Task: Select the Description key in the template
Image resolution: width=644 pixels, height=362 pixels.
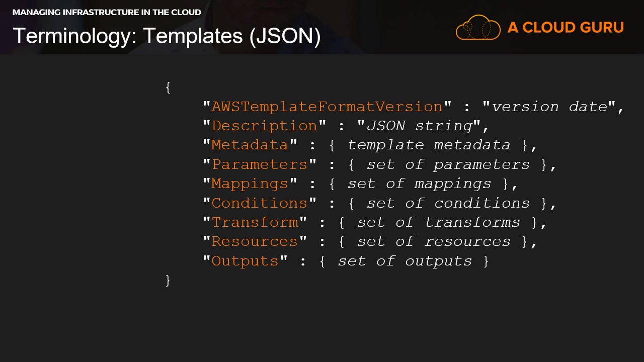Action: [x=265, y=126]
